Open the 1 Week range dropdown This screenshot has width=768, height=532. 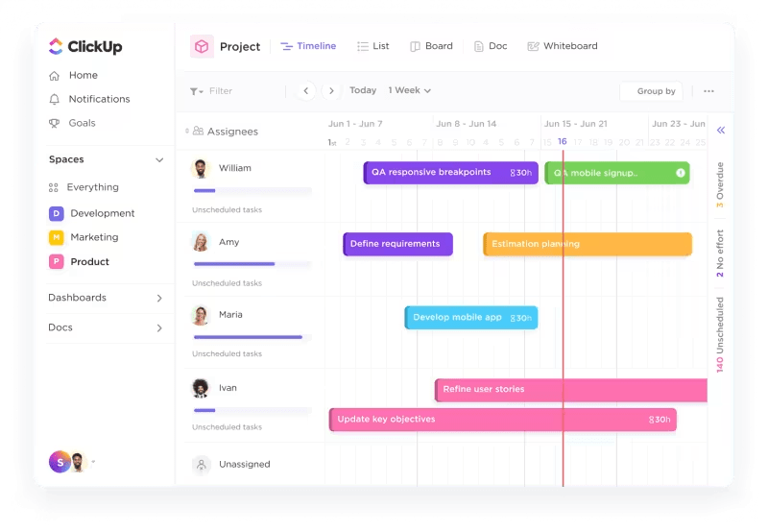click(x=410, y=90)
